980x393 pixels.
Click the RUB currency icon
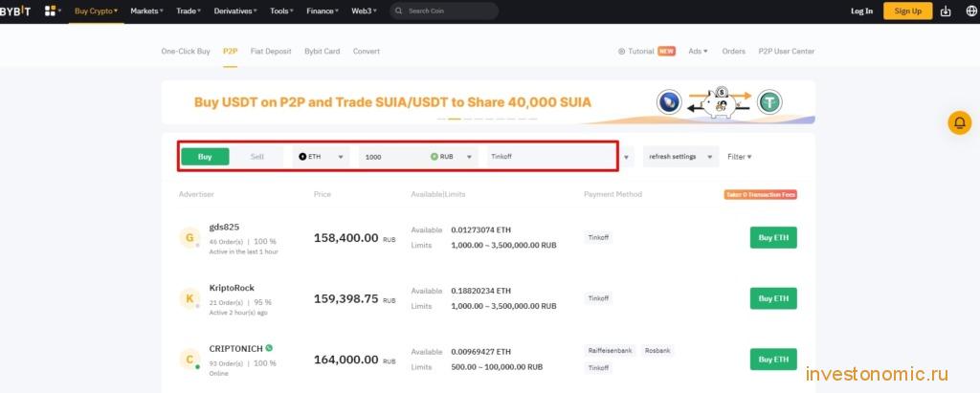(x=434, y=157)
